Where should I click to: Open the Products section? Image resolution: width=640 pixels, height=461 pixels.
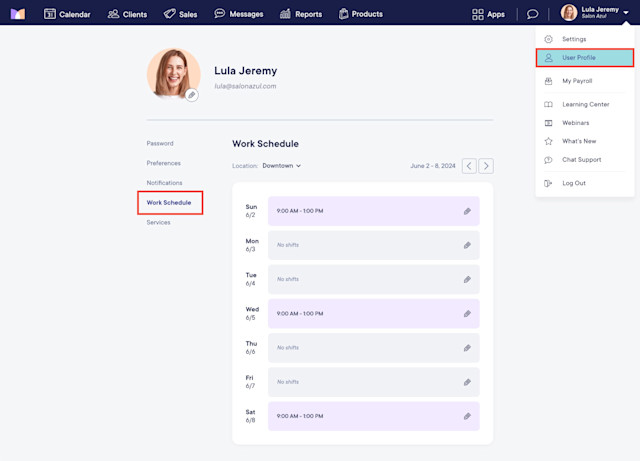pyautogui.click(x=361, y=14)
